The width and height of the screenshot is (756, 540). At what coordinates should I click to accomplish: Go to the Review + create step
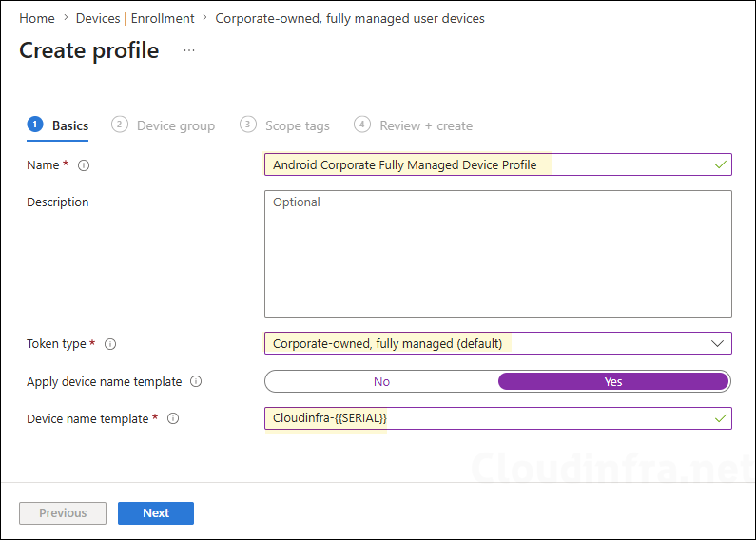pyautogui.click(x=414, y=125)
